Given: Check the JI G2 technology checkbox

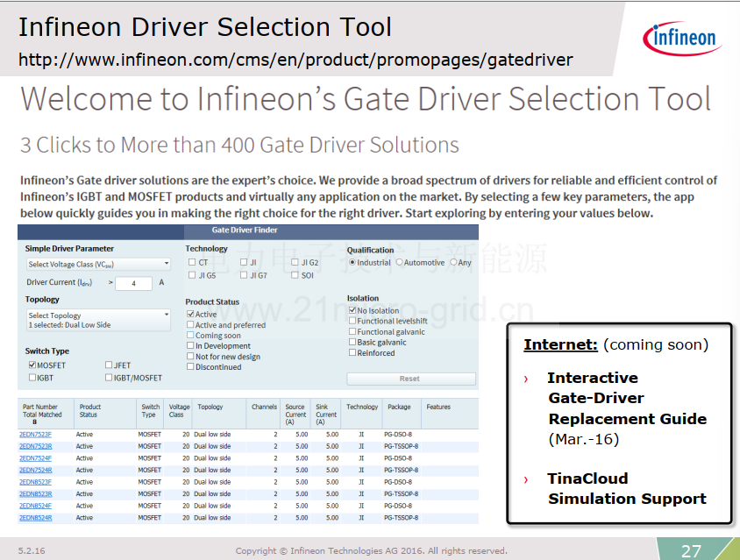Looking at the screenshot, I should pyautogui.click(x=295, y=262).
